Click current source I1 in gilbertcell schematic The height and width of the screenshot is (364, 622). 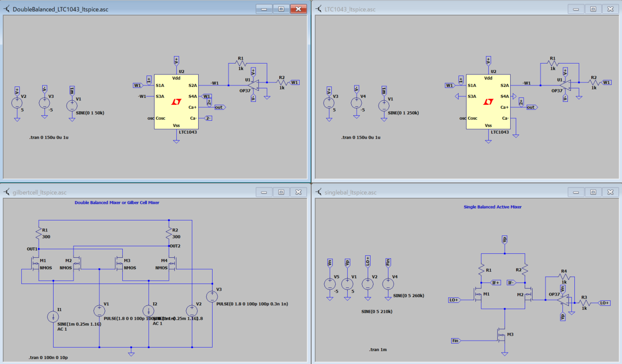point(53,317)
